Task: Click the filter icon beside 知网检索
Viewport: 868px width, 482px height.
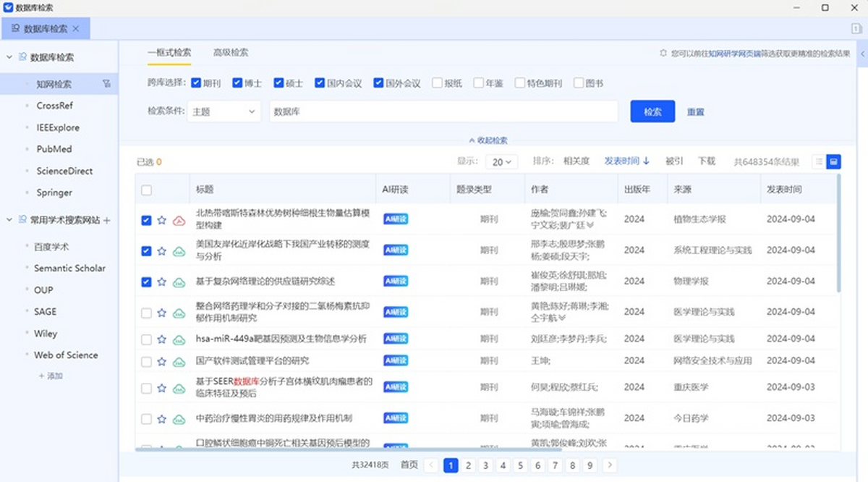Action: [107, 84]
